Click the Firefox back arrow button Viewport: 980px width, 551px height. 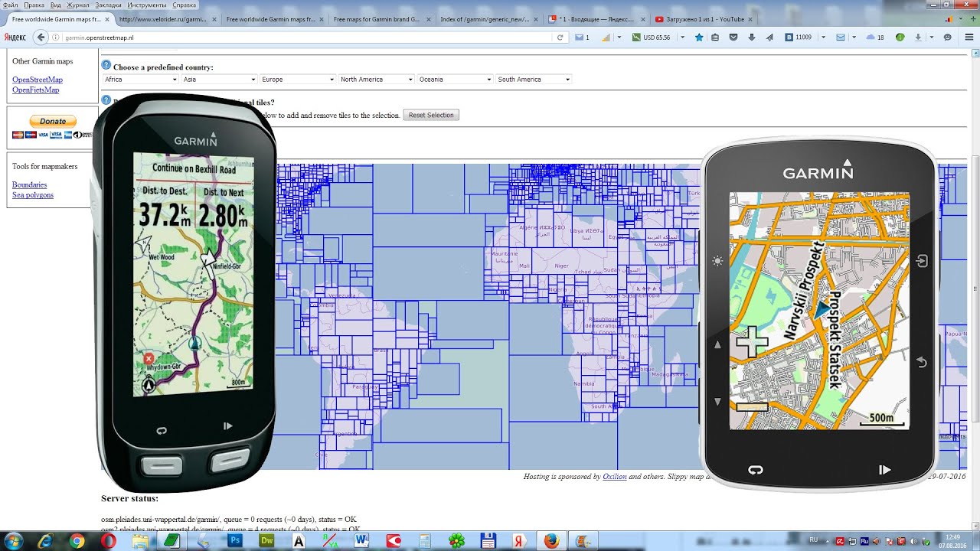(x=41, y=37)
